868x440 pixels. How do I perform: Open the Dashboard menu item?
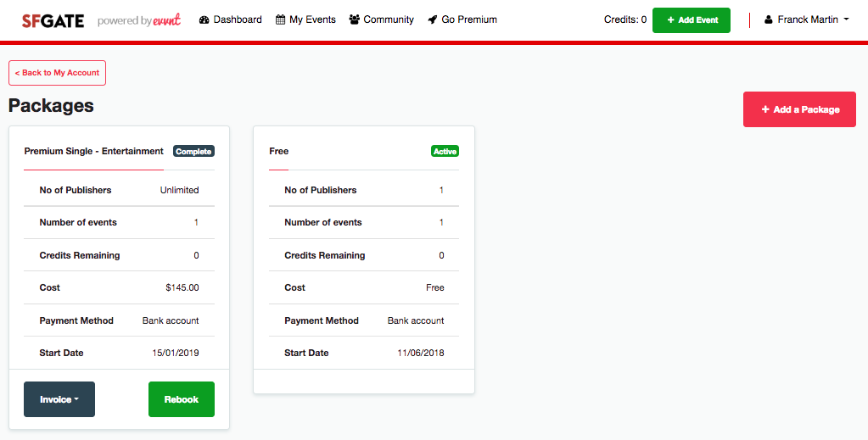tap(230, 20)
